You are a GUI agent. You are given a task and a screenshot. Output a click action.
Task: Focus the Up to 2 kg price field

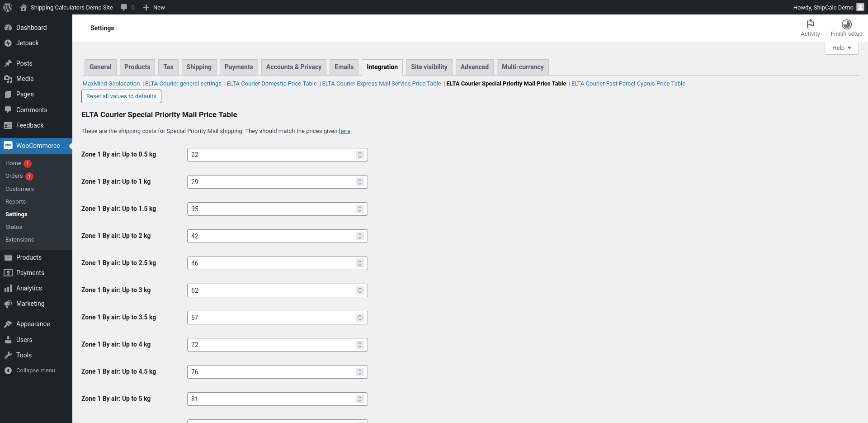pyautogui.click(x=277, y=236)
